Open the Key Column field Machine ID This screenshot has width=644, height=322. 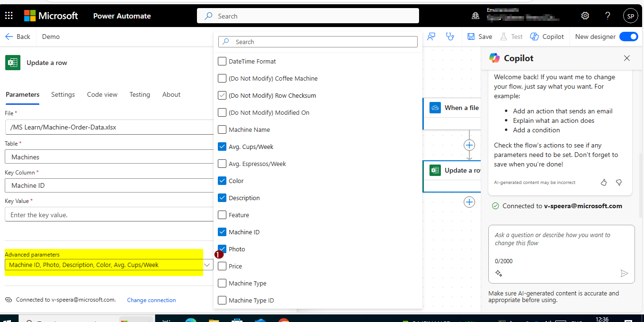click(x=109, y=185)
